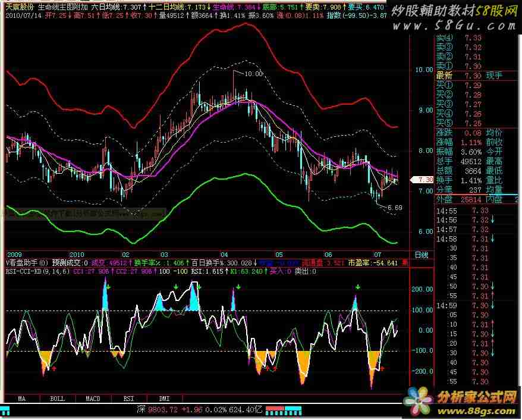The height and width of the screenshot is (420, 522).
Task: Click the 日线 period label
Action: tap(421, 255)
